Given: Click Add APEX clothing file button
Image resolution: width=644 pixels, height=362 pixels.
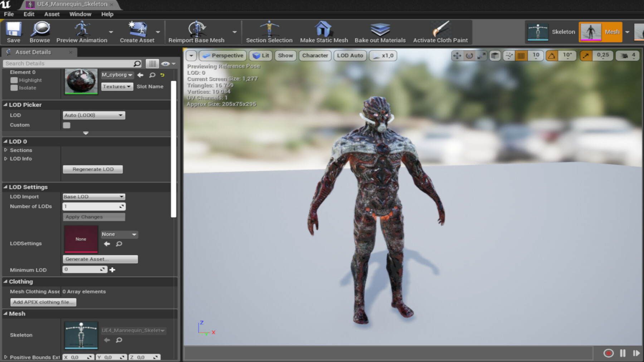Looking at the screenshot, I should [43, 302].
